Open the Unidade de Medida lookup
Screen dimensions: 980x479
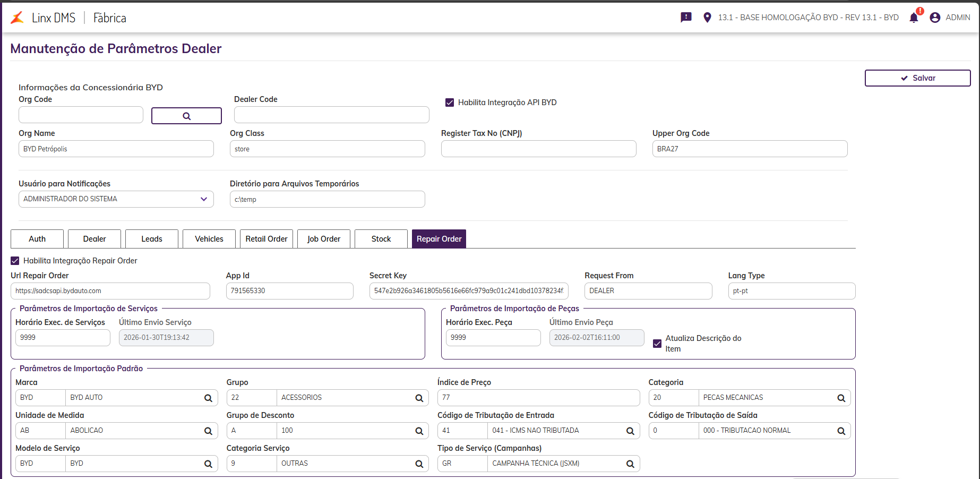208,431
